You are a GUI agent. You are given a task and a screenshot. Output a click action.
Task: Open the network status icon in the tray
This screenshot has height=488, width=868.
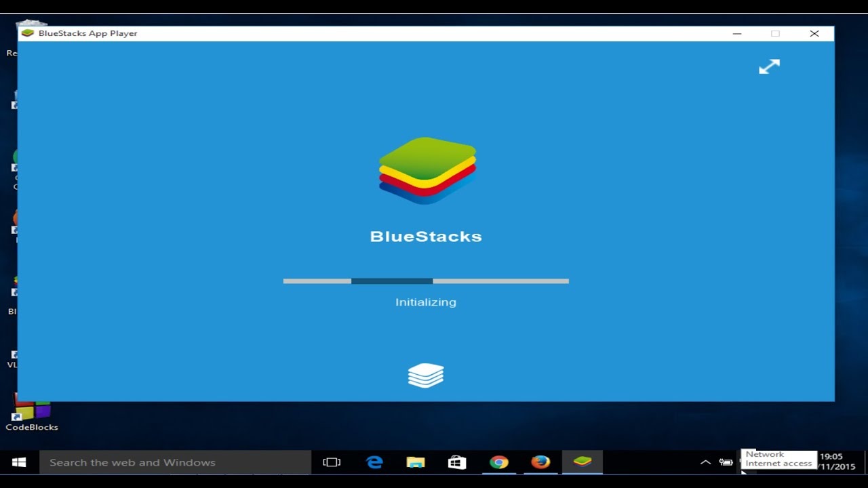click(x=743, y=462)
